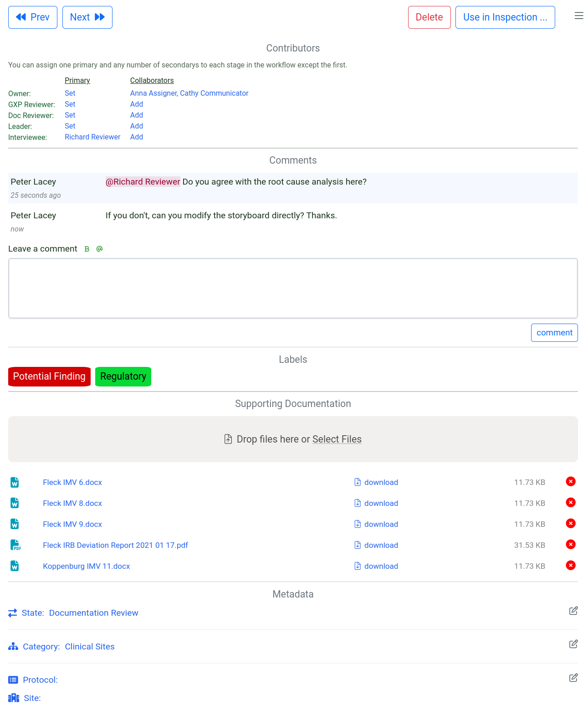Image resolution: width=588 pixels, height=711 pixels.
Task: Delete Fleck IRB Deviation Report pdf attachment
Action: pos(570,545)
